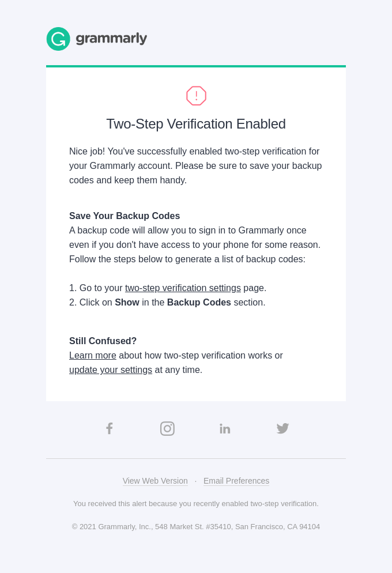This screenshot has height=573, width=392.
Task: Open Email Preferences link
Action: click(x=236, y=481)
